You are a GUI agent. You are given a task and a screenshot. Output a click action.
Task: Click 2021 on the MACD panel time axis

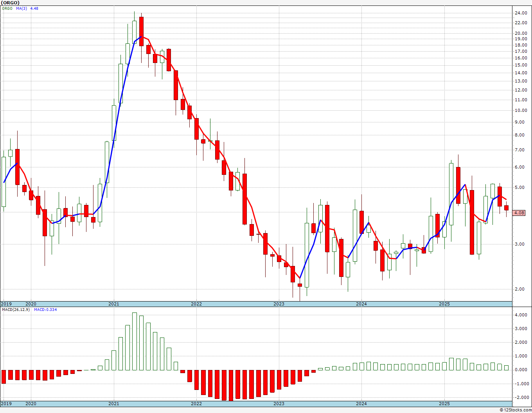point(113,404)
